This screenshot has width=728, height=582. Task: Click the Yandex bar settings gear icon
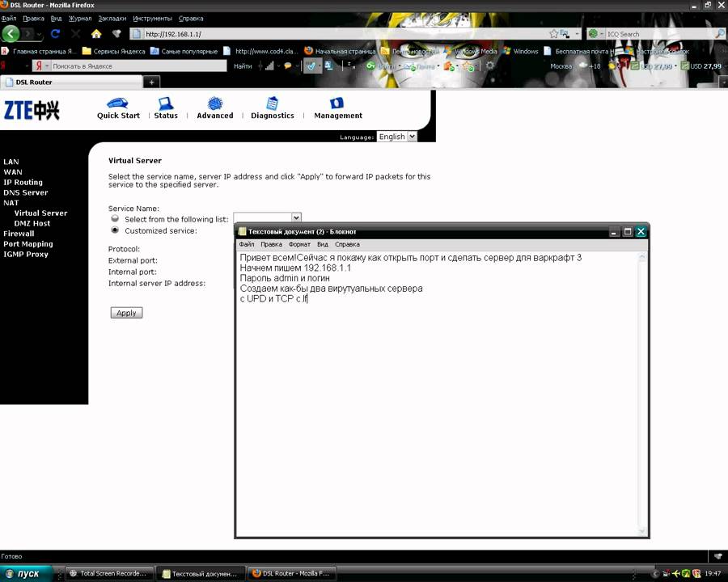pos(490,66)
